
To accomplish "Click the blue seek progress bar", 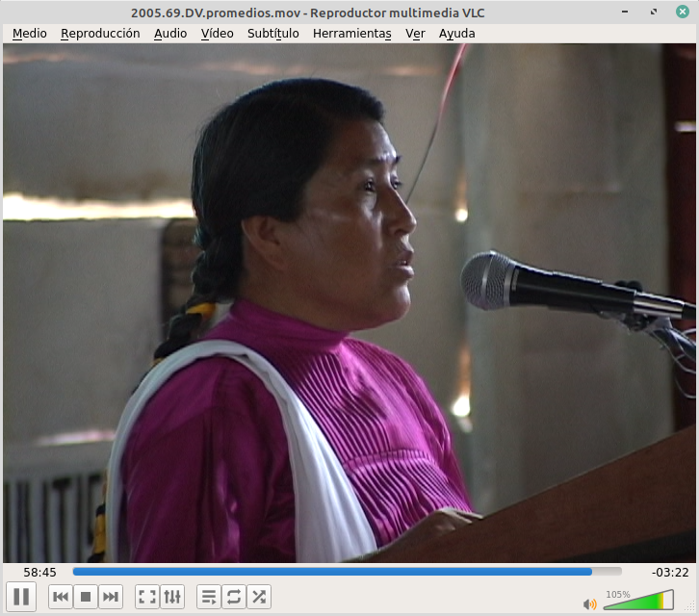I will point(347,572).
